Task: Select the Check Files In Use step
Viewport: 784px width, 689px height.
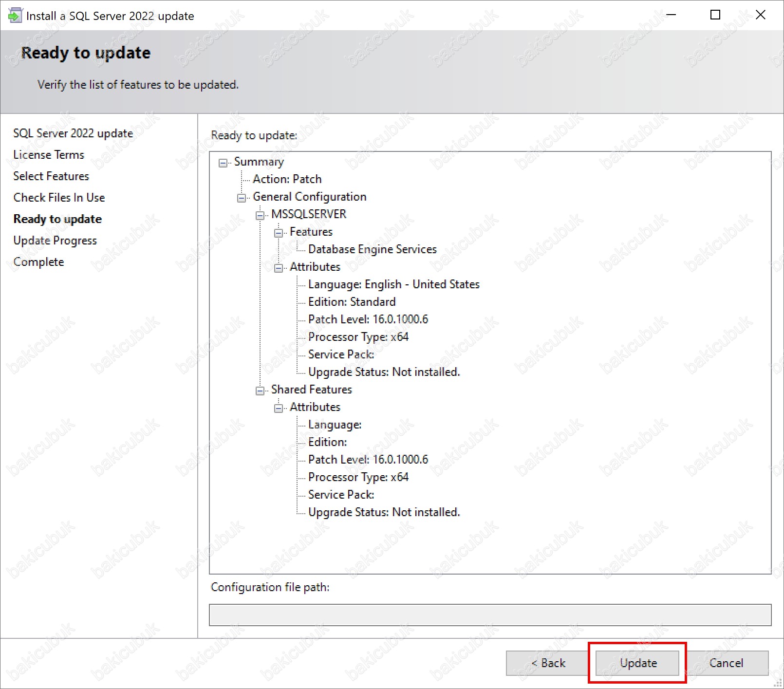Action: pyautogui.click(x=59, y=198)
